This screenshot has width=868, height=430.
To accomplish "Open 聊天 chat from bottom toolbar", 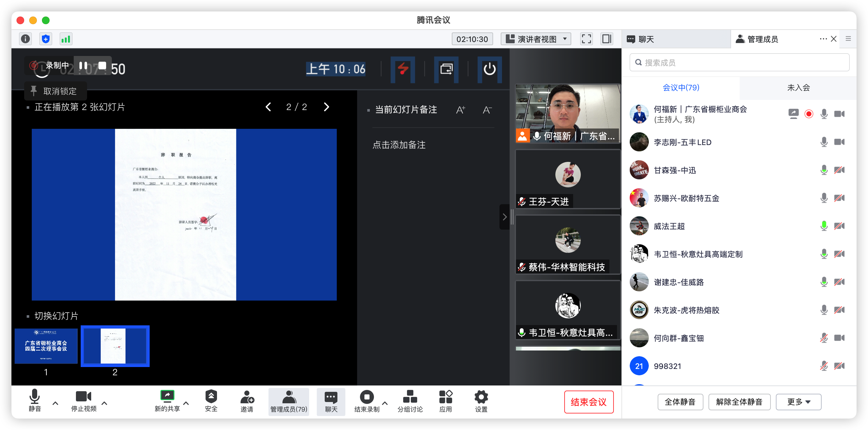I will pos(331,402).
